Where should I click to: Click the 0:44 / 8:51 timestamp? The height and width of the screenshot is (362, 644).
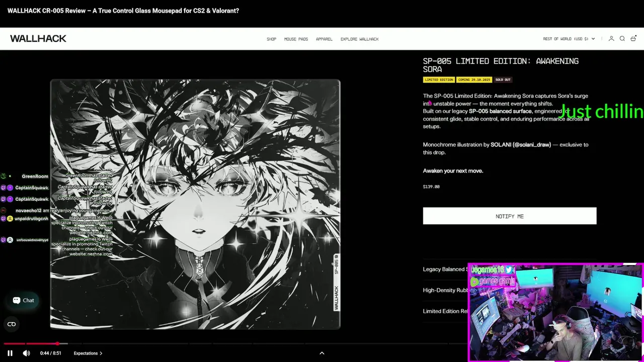tap(51, 353)
